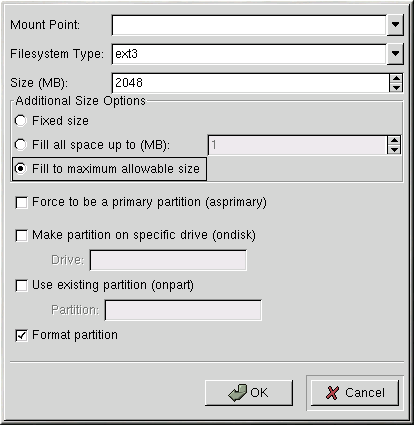Increase Size (MB) with the up arrow
Image resolution: width=414 pixels, height=425 pixels.
point(396,79)
